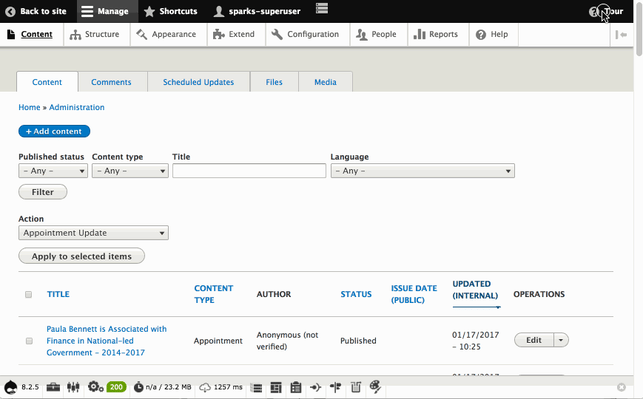The width and height of the screenshot is (643, 399).
Task: Click the cloud page load time icon
Action: [x=205, y=387]
